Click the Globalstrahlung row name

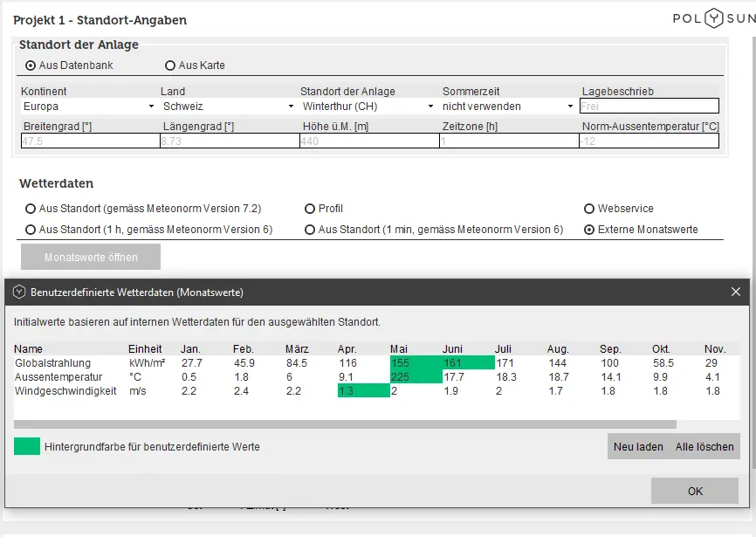52,363
